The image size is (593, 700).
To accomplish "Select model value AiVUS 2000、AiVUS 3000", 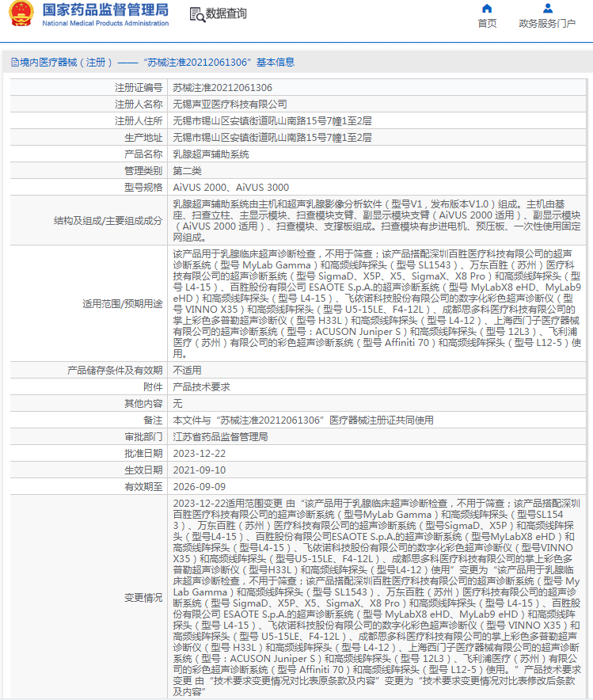I will [230, 188].
